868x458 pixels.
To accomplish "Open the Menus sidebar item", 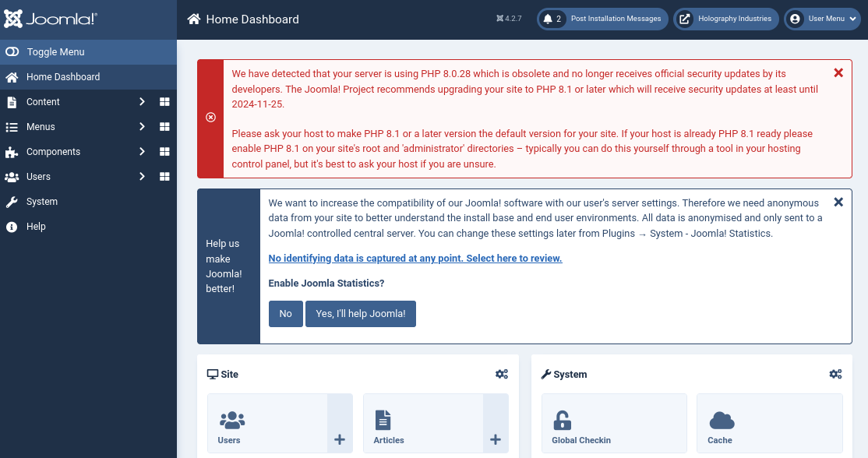I will pyautogui.click(x=41, y=127).
